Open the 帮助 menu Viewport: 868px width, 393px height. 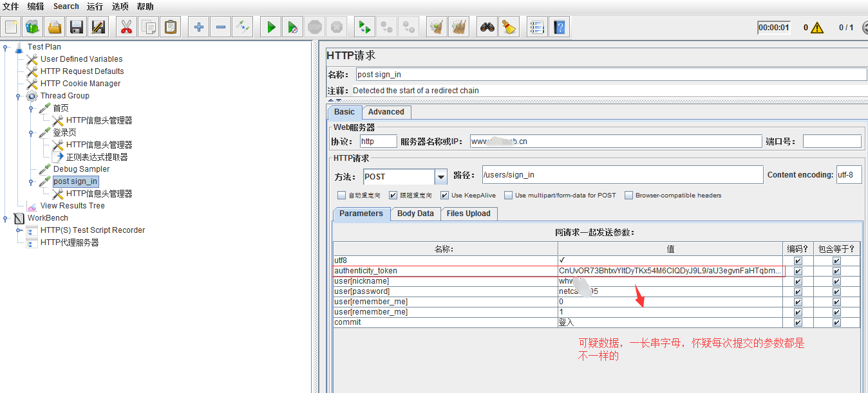(x=145, y=6)
